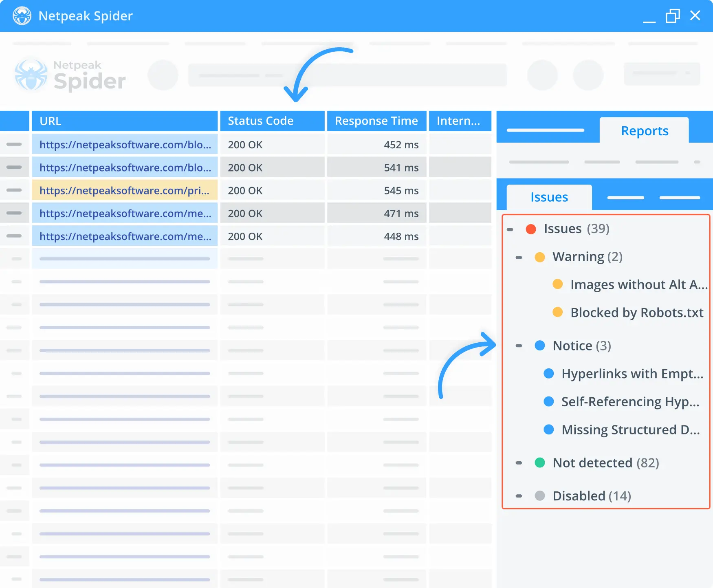
Task: Click the 448 ms response time cell
Action: (x=377, y=236)
